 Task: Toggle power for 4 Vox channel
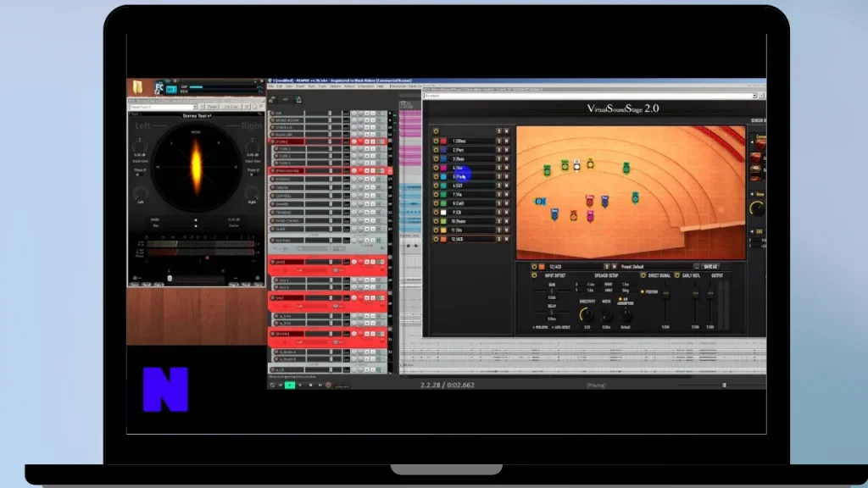tap(437, 168)
